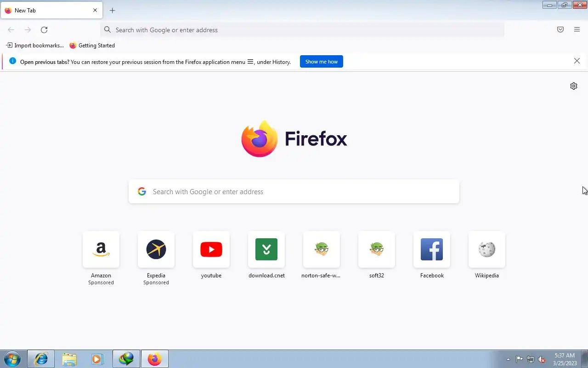Image resolution: width=588 pixels, height=368 pixels.
Task: Click Show me how button
Action: pyautogui.click(x=322, y=62)
